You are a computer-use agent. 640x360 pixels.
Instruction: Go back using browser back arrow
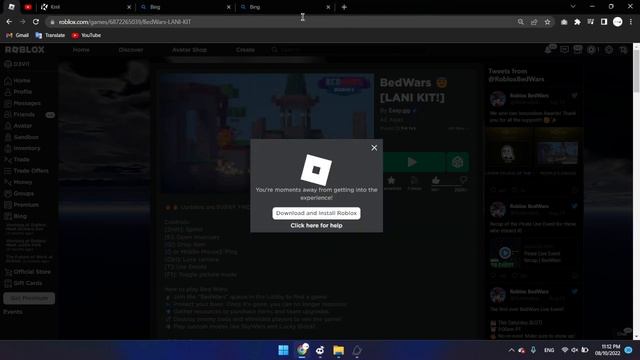[9, 22]
